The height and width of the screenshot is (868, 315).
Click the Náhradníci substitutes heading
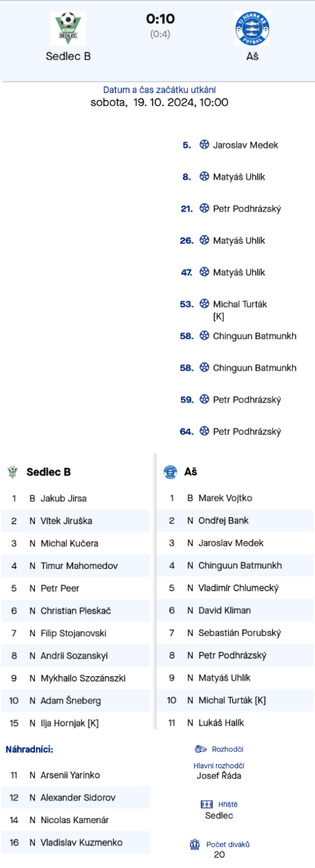[x=29, y=749]
